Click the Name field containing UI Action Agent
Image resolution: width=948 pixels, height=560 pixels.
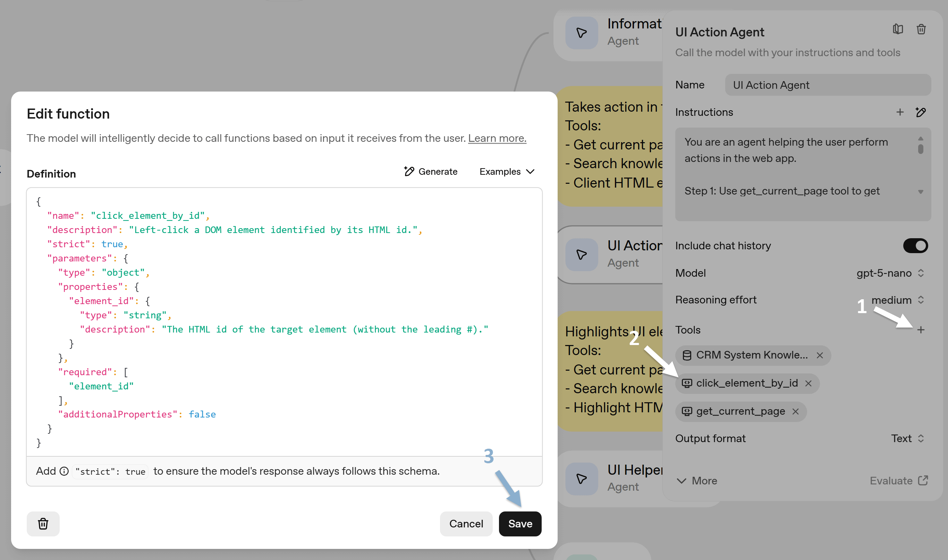click(x=828, y=85)
